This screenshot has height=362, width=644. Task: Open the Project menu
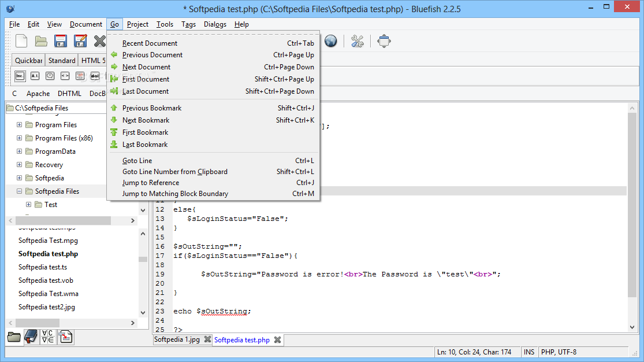click(137, 24)
